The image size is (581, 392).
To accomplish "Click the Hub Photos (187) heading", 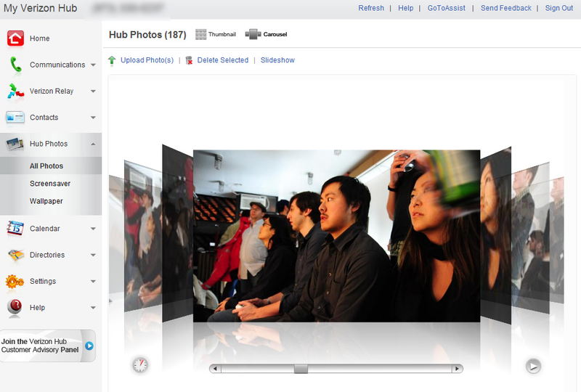I will tap(147, 35).
